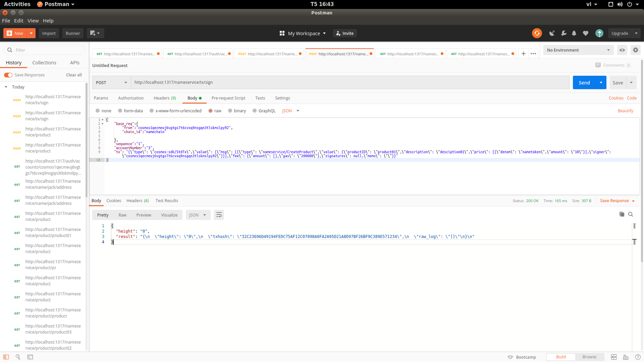Select the raw body type
This screenshot has width=644, height=362.
210,111
